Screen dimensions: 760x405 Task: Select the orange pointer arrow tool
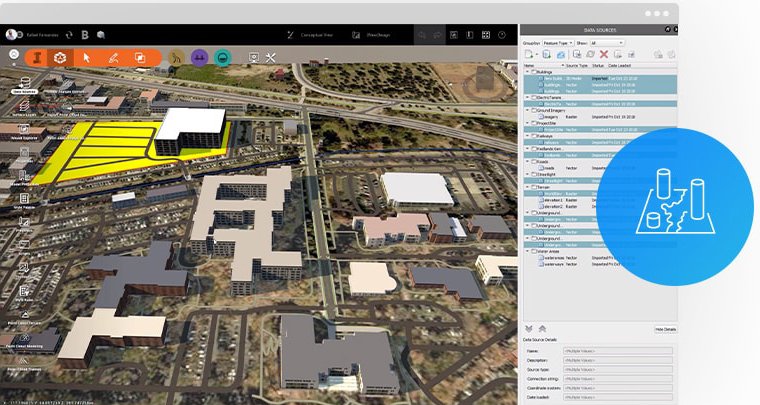(x=87, y=58)
